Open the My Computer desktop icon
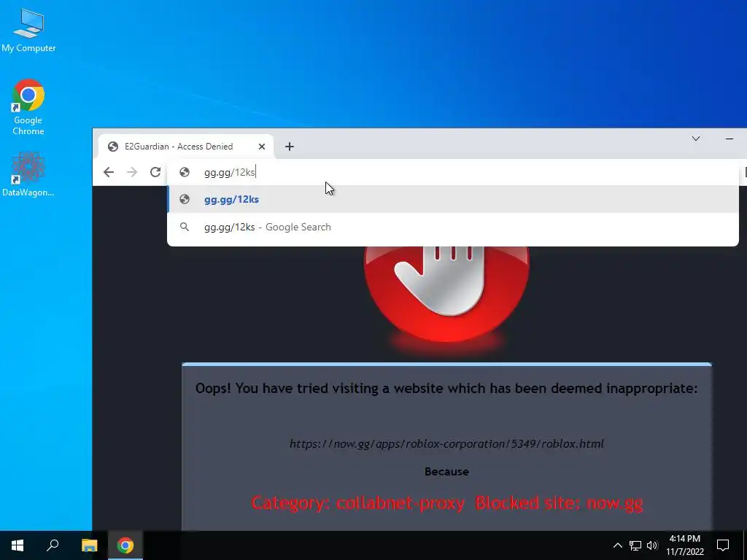This screenshot has height=560, width=747. [x=28, y=30]
